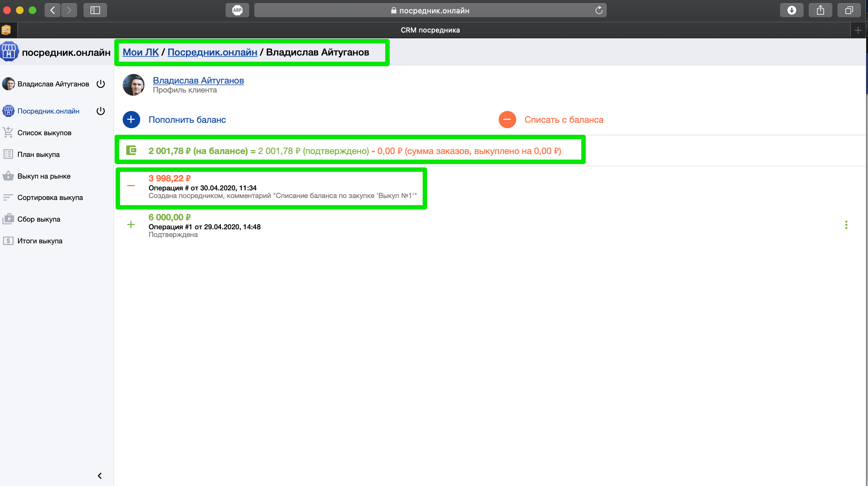The image size is (868, 486).
Task: Open Посредник.онлайн breadcrumb link
Action: [212, 52]
